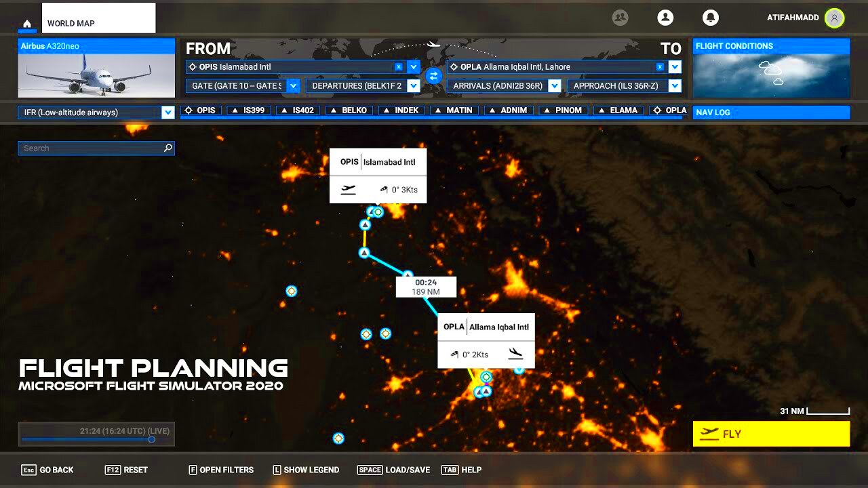
Task: Select the BELKO waypoint
Action: (x=349, y=110)
